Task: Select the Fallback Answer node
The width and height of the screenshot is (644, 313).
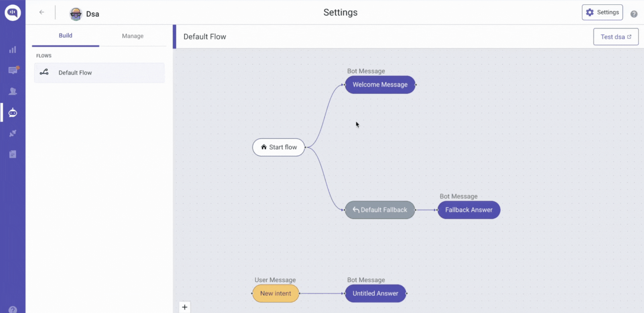Action: click(x=469, y=210)
